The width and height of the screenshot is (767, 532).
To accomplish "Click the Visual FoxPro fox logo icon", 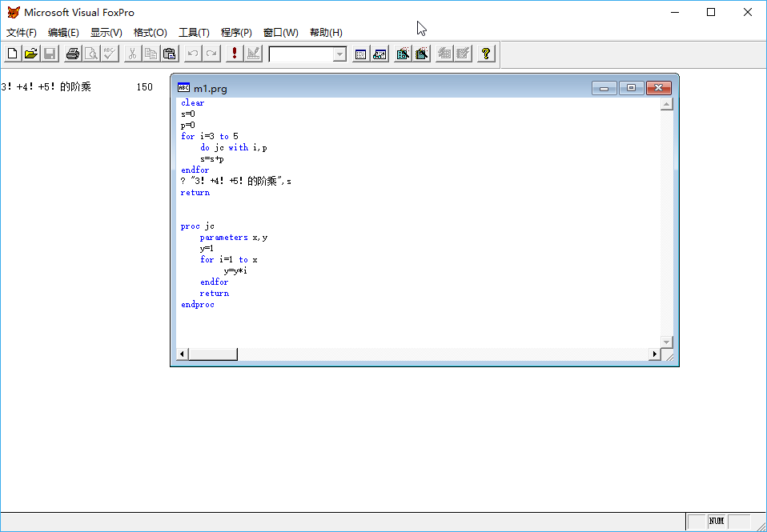I will [13, 12].
